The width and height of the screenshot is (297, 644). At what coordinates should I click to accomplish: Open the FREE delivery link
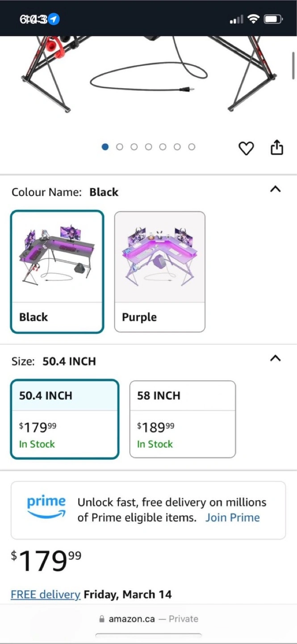click(x=46, y=595)
